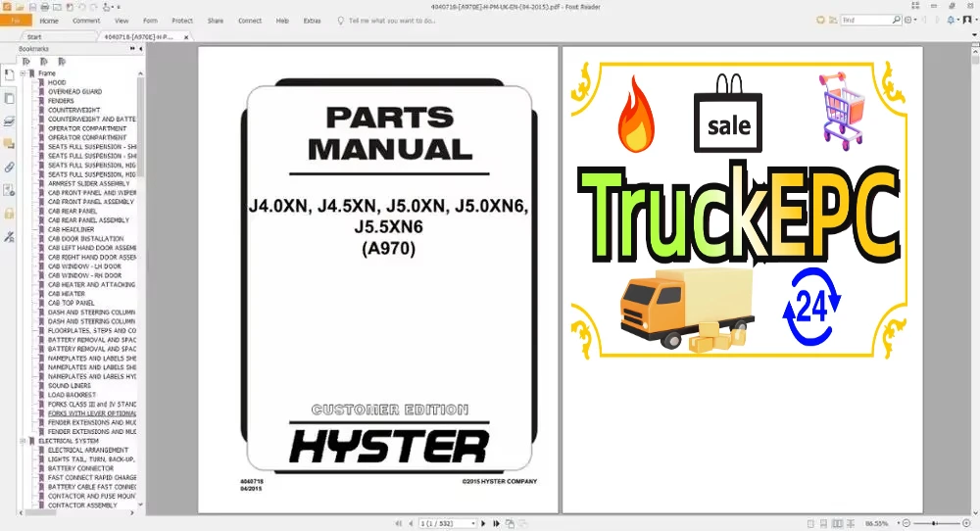
Task: Open the Signatures sidebar panel icon
Action: [x=9, y=237]
